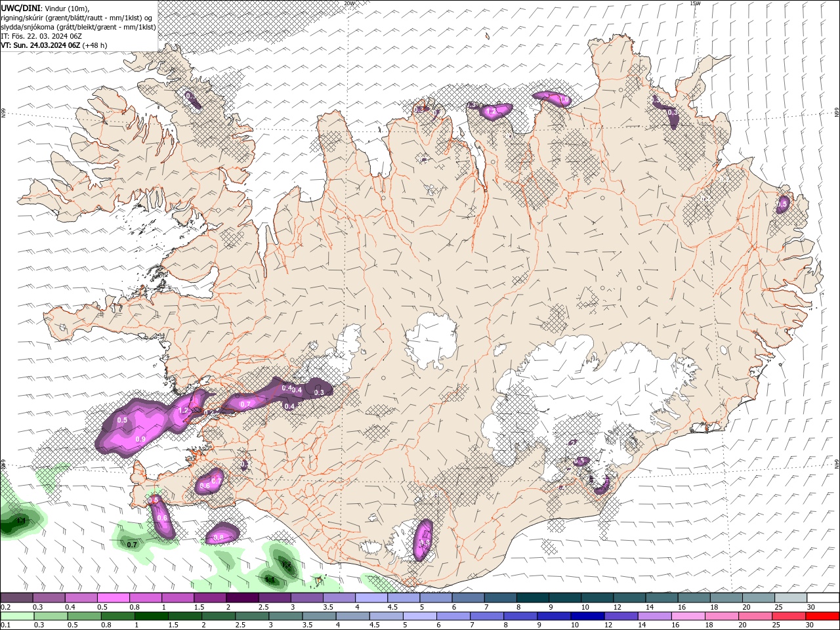Pick the navy blue swatch labeled 10
The width and height of the screenshot is (840, 630).
[587, 616]
